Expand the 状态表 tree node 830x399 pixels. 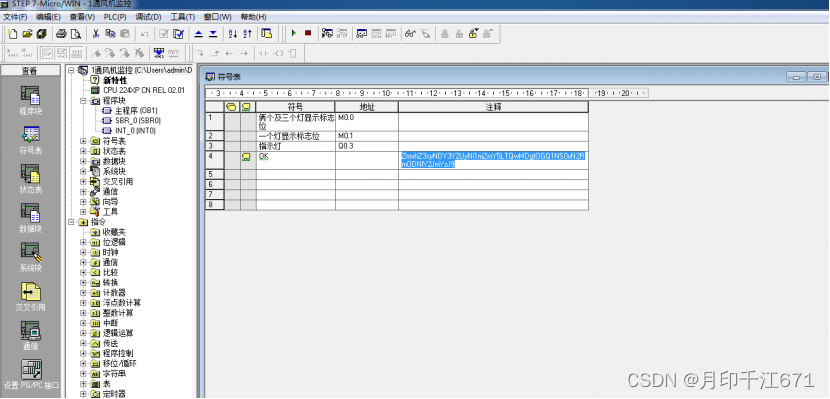(83, 151)
